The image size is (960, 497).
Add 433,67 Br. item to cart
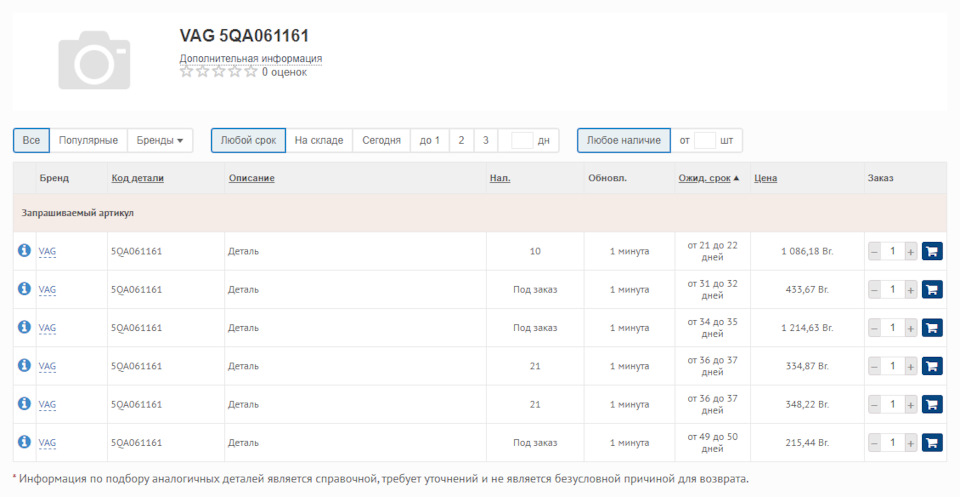932,290
